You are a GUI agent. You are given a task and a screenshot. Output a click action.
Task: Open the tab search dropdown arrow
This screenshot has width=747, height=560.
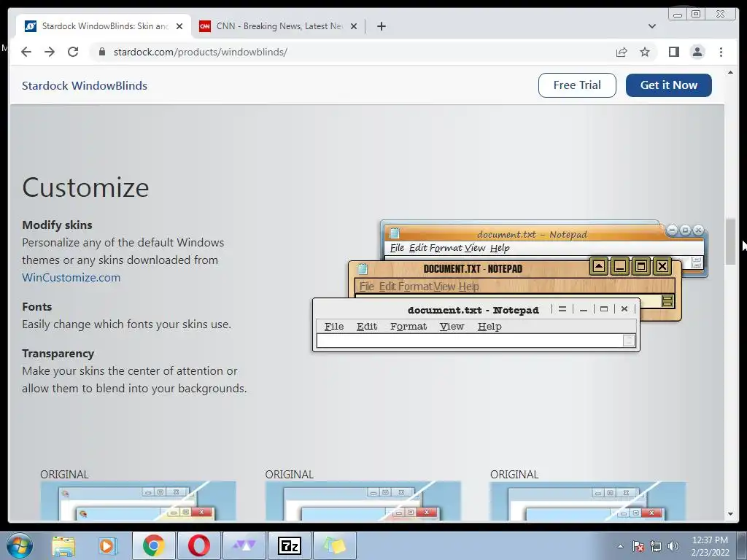651,26
